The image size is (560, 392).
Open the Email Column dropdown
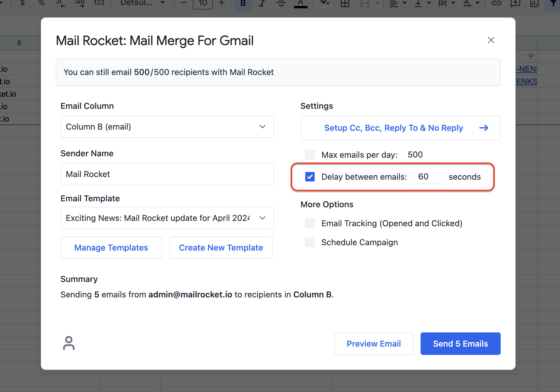pyautogui.click(x=167, y=127)
